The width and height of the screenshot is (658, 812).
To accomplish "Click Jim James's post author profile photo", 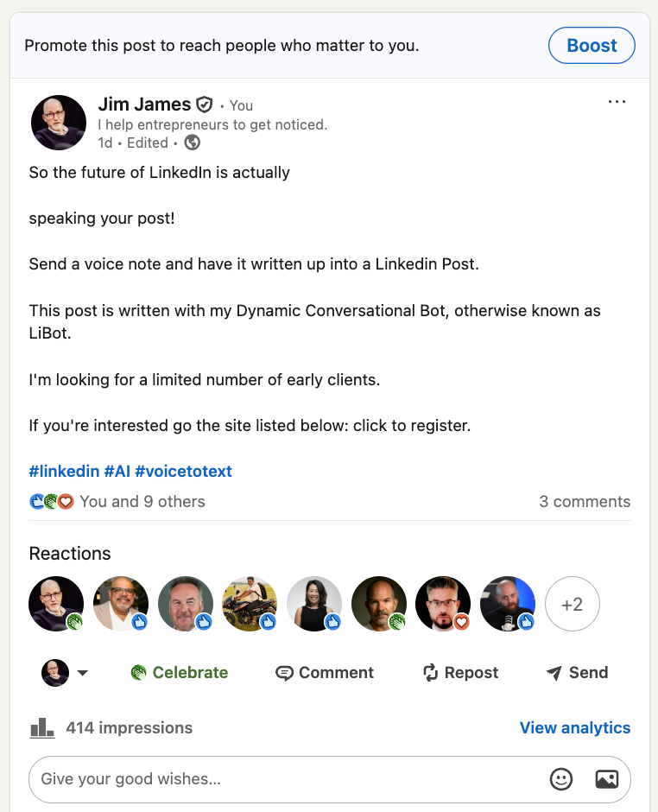I will (x=58, y=123).
